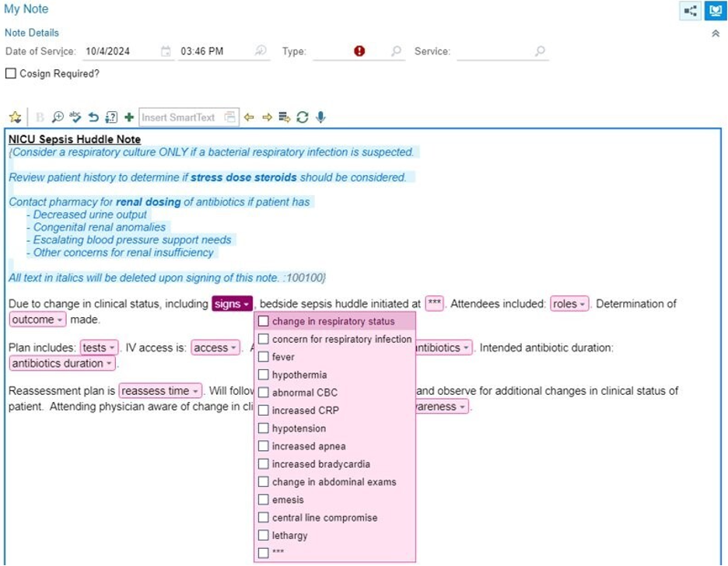Viewport: 728px width, 566px height.
Task: Tick the emesis checkbox
Action: point(263,500)
